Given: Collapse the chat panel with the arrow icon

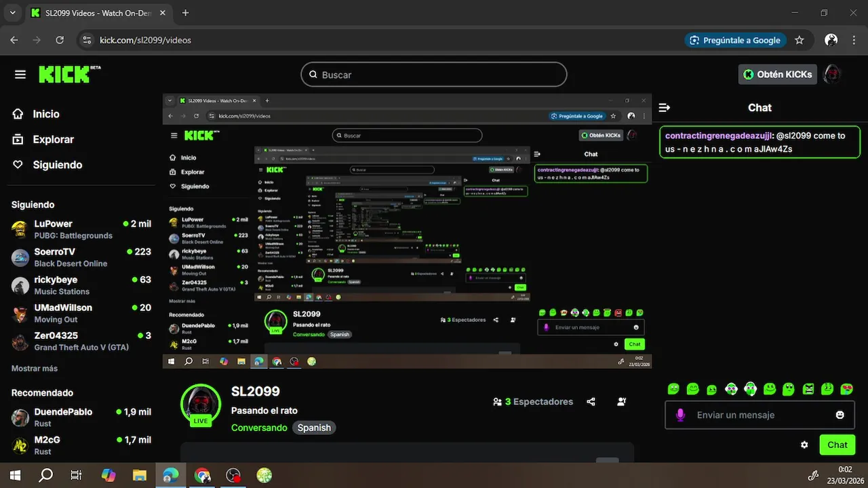Looking at the screenshot, I should tap(665, 108).
